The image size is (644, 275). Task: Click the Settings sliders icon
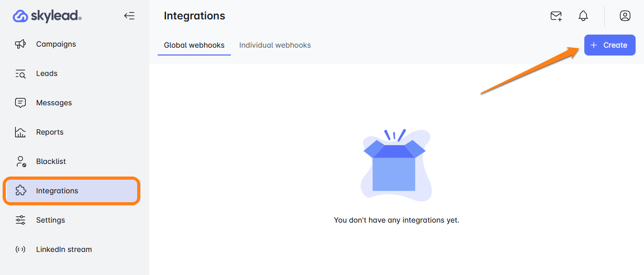pyautogui.click(x=20, y=220)
